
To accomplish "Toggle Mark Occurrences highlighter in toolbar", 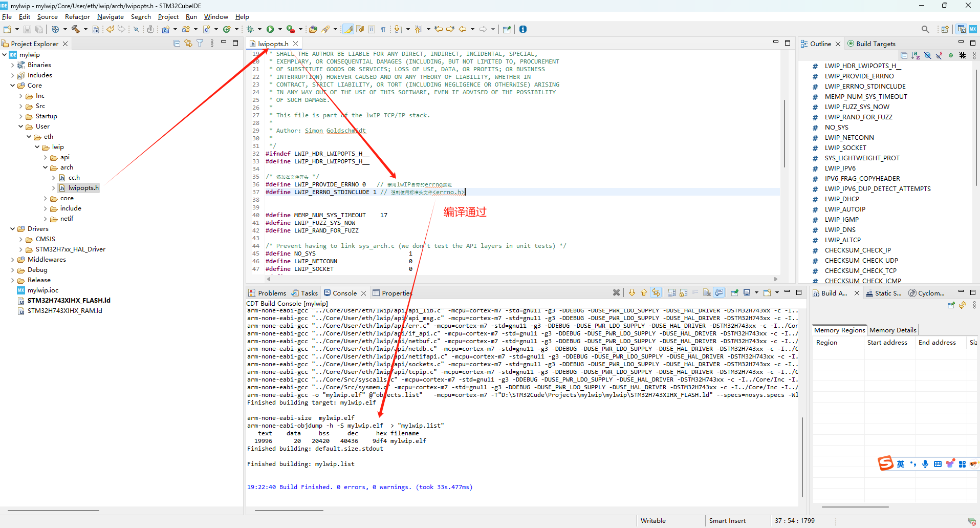I will point(349,29).
